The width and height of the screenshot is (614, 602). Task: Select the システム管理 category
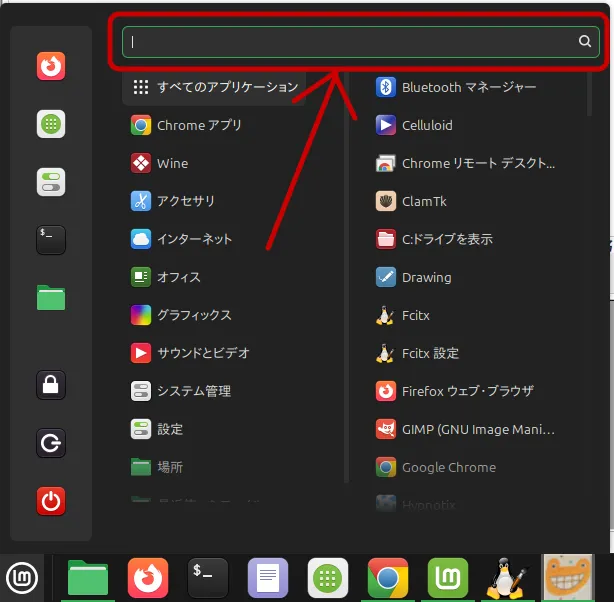(x=194, y=391)
